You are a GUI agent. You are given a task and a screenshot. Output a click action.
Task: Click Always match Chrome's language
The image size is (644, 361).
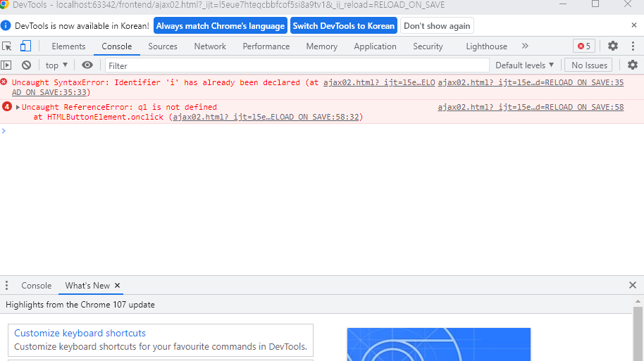(x=221, y=26)
